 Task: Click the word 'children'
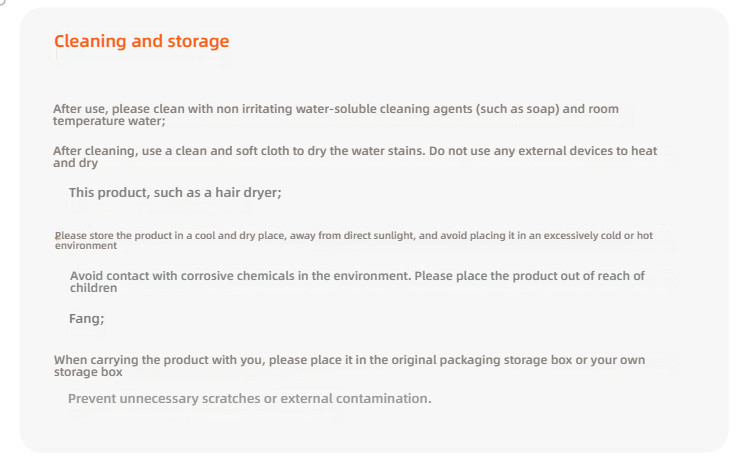coord(93,288)
